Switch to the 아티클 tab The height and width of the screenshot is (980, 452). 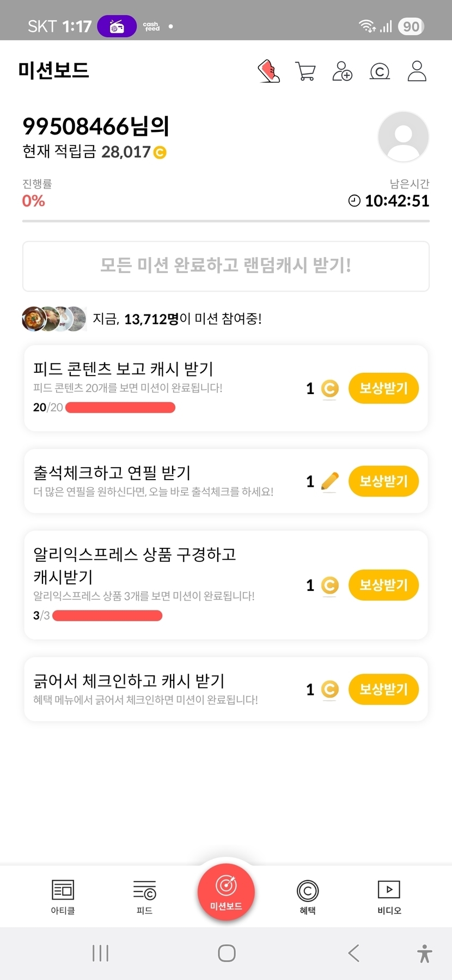click(63, 897)
